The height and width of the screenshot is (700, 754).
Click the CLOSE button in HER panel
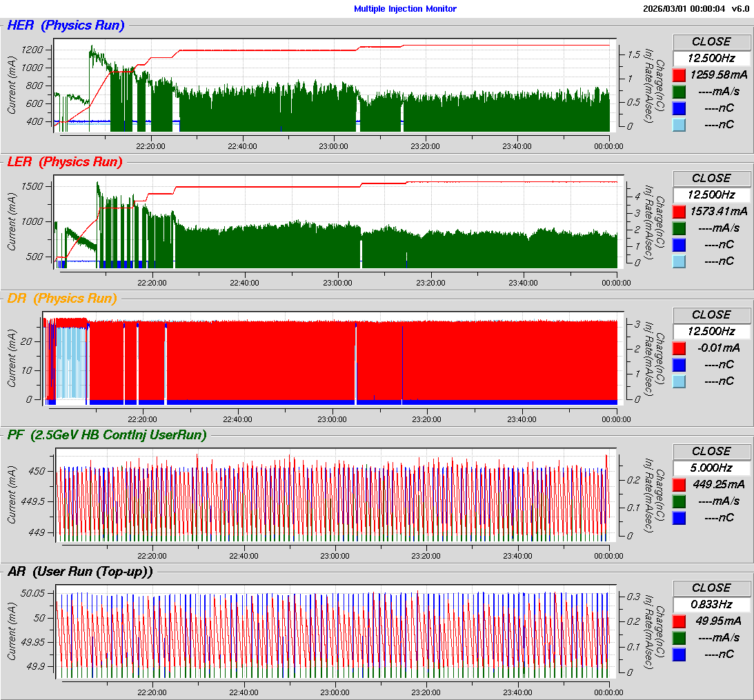[711, 41]
